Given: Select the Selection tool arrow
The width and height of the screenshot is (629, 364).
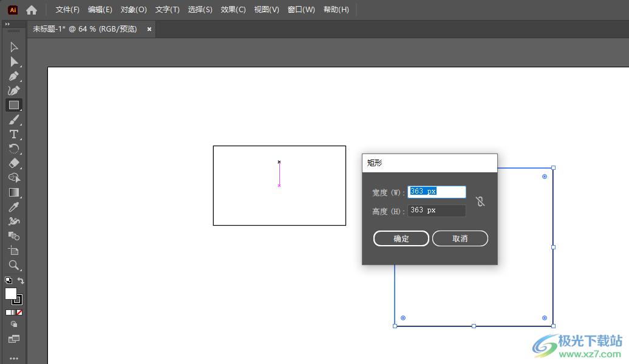Looking at the screenshot, I should (13, 47).
